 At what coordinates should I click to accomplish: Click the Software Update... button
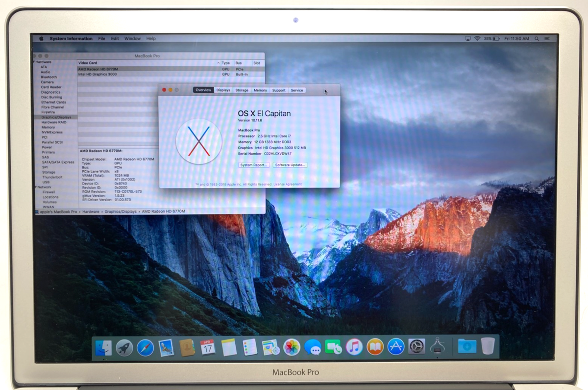[290, 165]
